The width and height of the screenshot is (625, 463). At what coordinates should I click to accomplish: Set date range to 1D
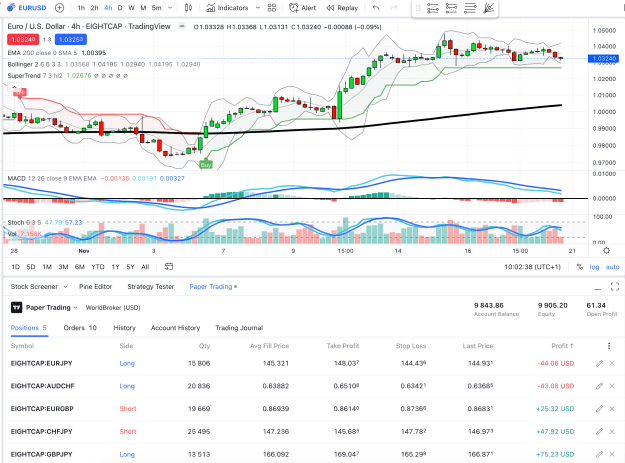click(x=16, y=267)
